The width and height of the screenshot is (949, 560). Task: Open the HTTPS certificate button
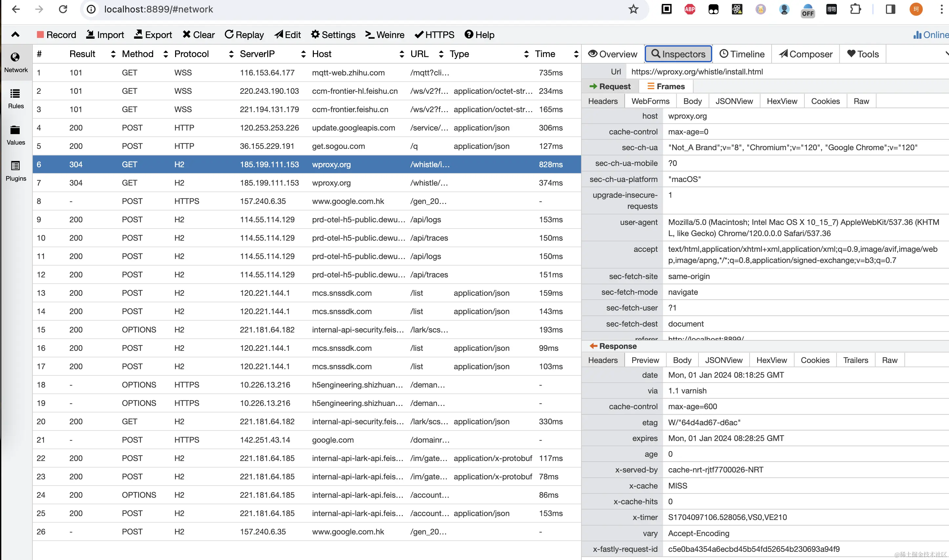[x=434, y=35]
